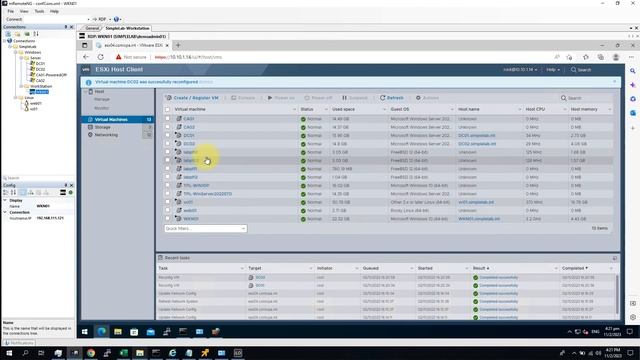Screen dimensions: 640x360
Task: Click the Suspend pause icon
Action: coord(344,98)
